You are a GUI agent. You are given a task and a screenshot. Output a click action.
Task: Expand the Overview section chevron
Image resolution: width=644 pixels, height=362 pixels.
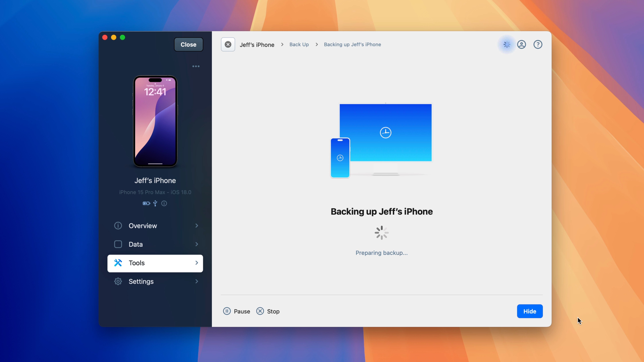tap(197, 226)
